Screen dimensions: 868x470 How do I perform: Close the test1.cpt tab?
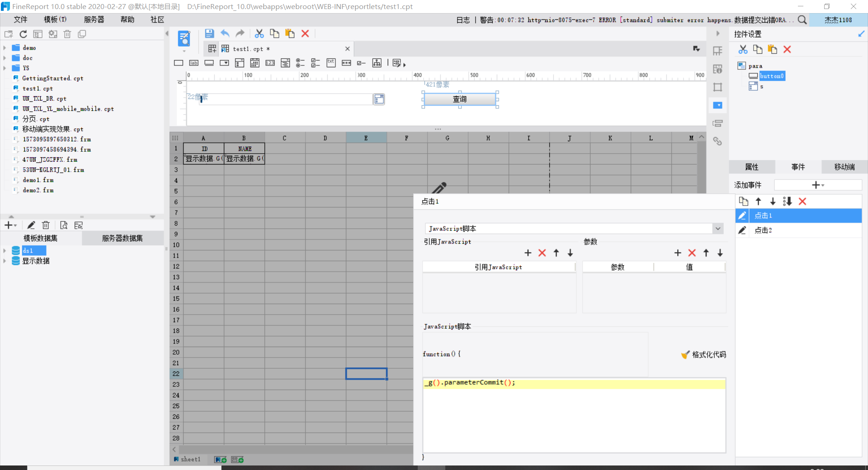coord(347,49)
